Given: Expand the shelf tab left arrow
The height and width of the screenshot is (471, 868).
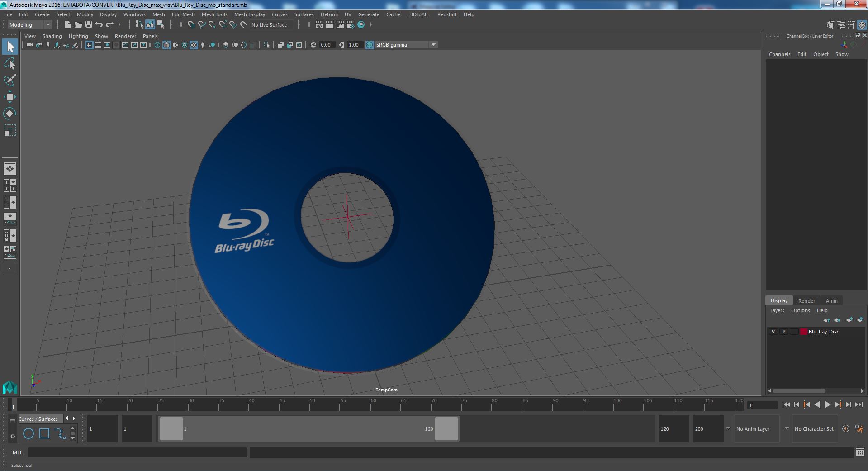Looking at the screenshot, I should point(67,419).
